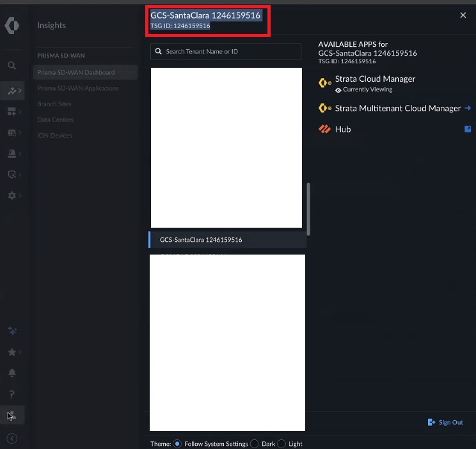The image size is (476, 449).
Task: Open Prisma SD-WAN Applications menu item
Action: point(77,88)
